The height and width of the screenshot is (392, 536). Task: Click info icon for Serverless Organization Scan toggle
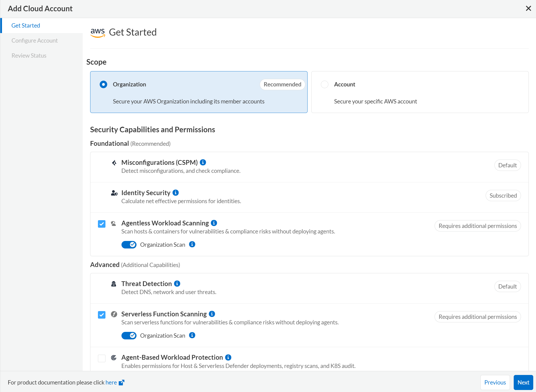click(192, 335)
